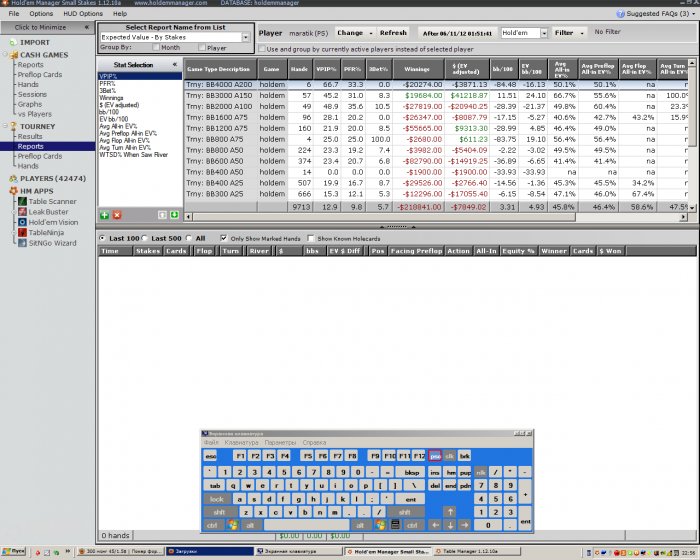The width and height of the screenshot is (700, 560).
Task: Open the SitNGo Wizard app icon
Action: (x=22, y=243)
